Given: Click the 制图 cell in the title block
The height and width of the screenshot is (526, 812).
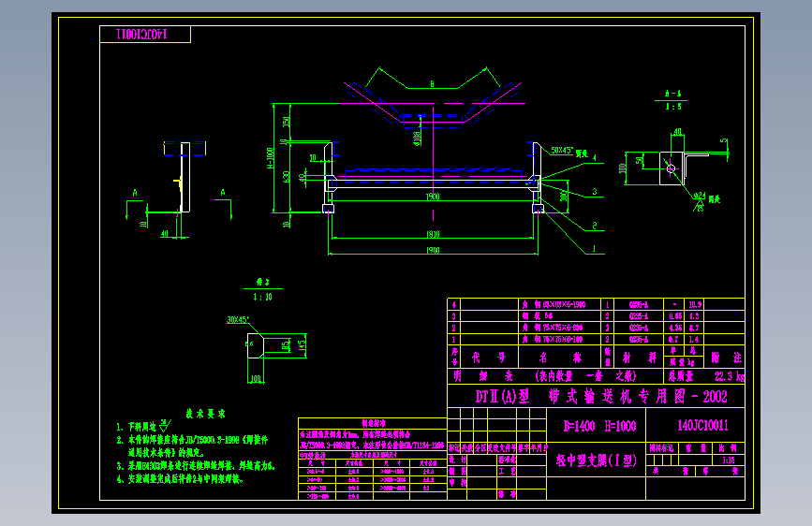Looking at the screenshot, I should [458, 471].
